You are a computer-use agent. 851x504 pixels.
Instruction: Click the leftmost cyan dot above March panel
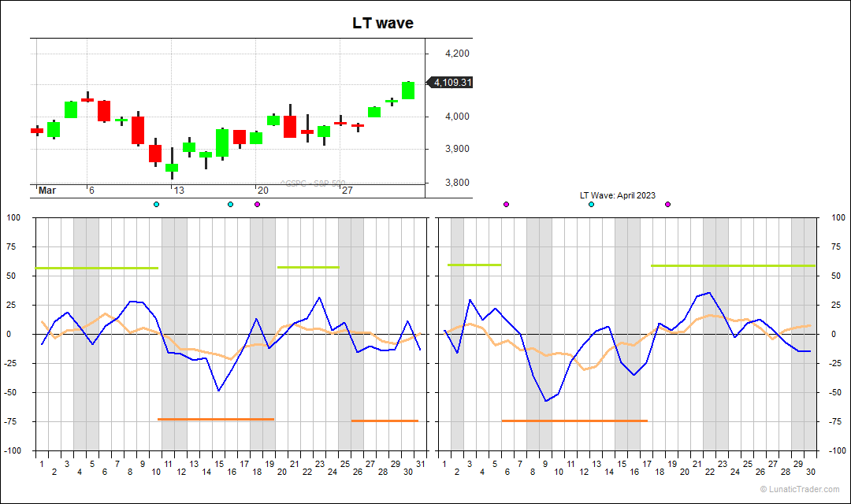(x=156, y=205)
